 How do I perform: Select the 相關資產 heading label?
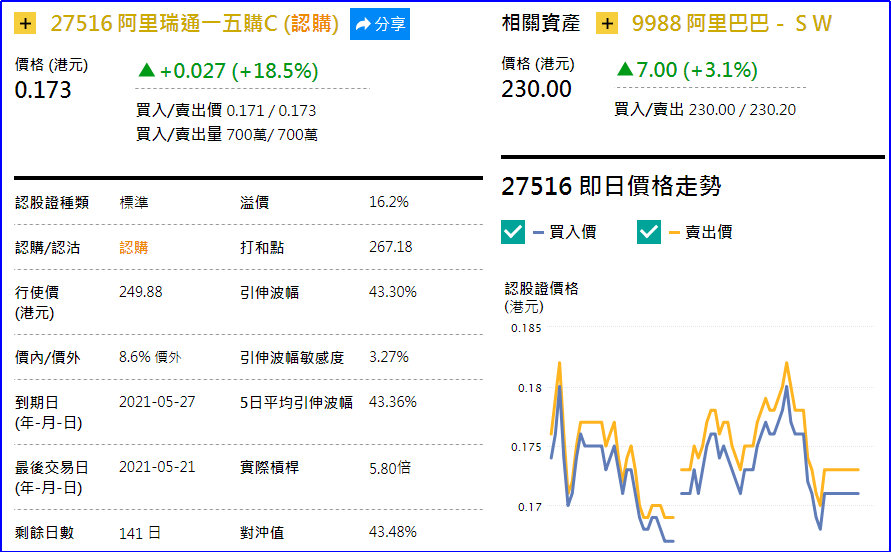pyautogui.click(x=541, y=23)
